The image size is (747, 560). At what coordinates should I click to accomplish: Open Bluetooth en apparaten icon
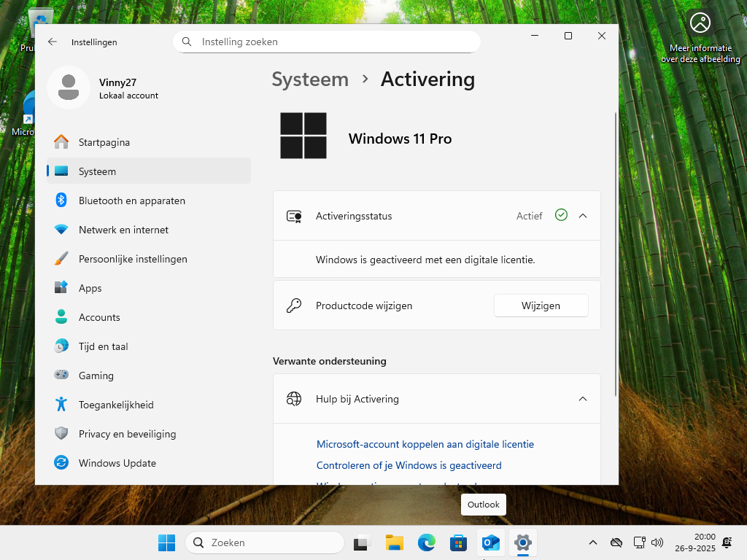click(x=61, y=200)
